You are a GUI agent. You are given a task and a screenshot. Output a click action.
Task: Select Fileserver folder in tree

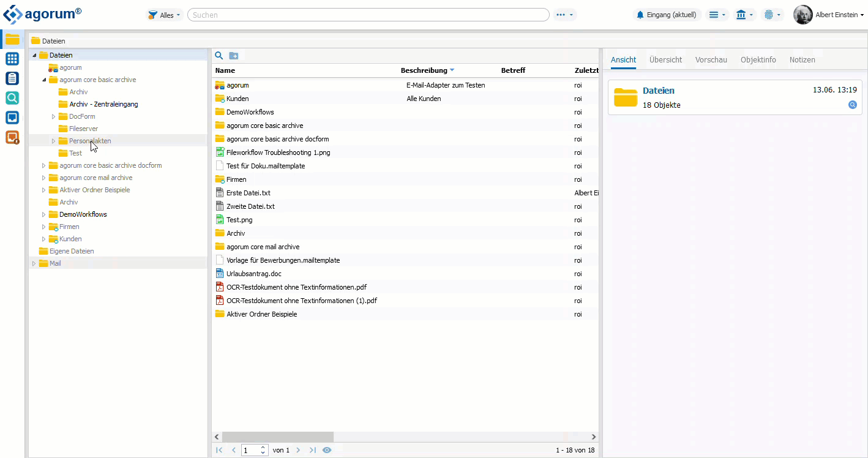(83, 129)
